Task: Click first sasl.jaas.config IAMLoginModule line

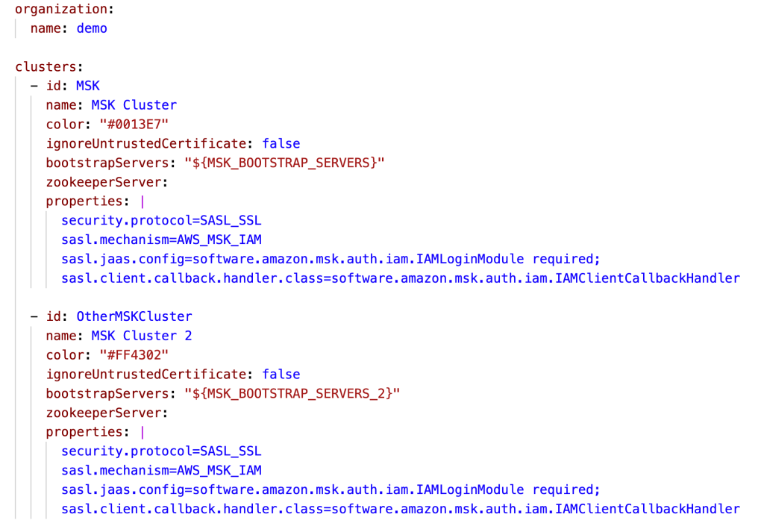Action: (x=331, y=259)
